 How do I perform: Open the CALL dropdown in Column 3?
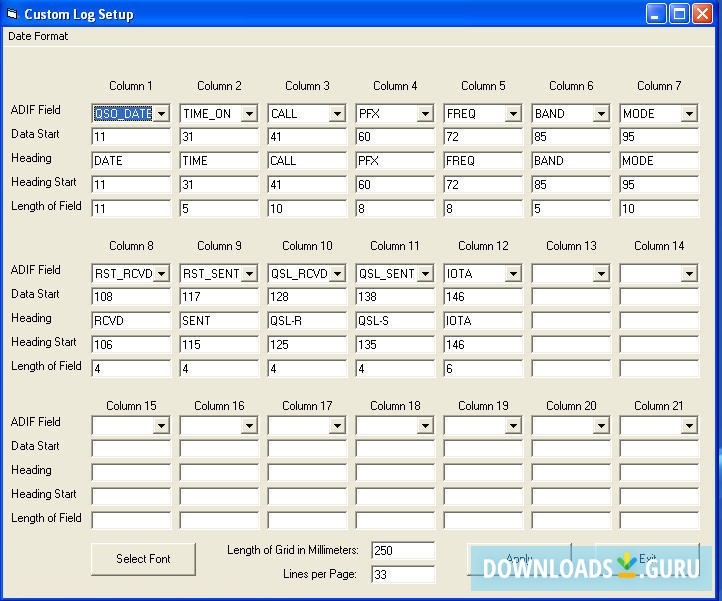coord(338,113)
